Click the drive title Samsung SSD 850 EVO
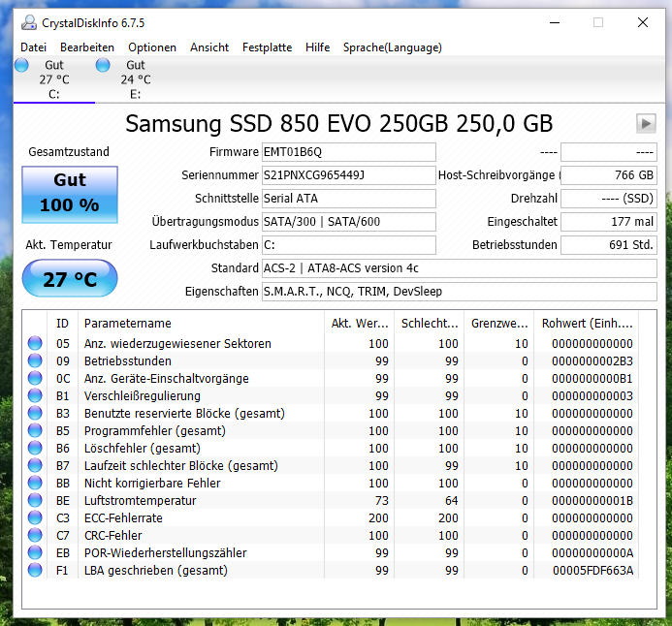 click(339, 124)
